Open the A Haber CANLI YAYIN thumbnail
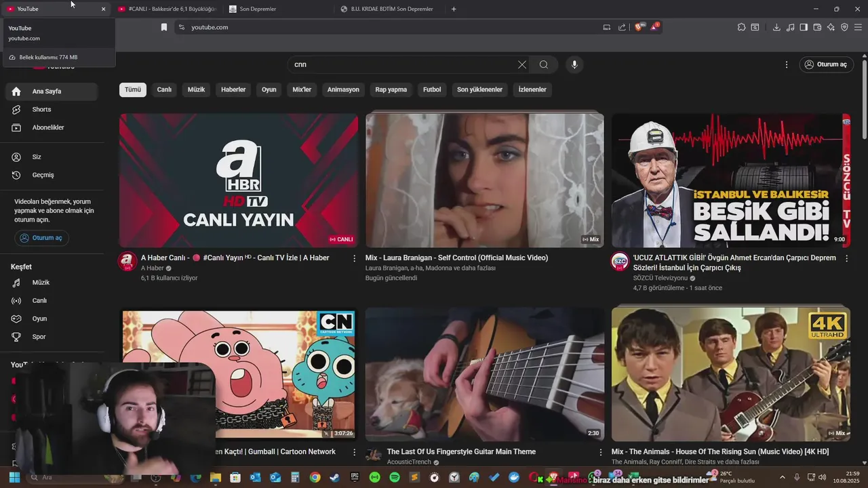The image size is (868, 488). tap(239, 180)
